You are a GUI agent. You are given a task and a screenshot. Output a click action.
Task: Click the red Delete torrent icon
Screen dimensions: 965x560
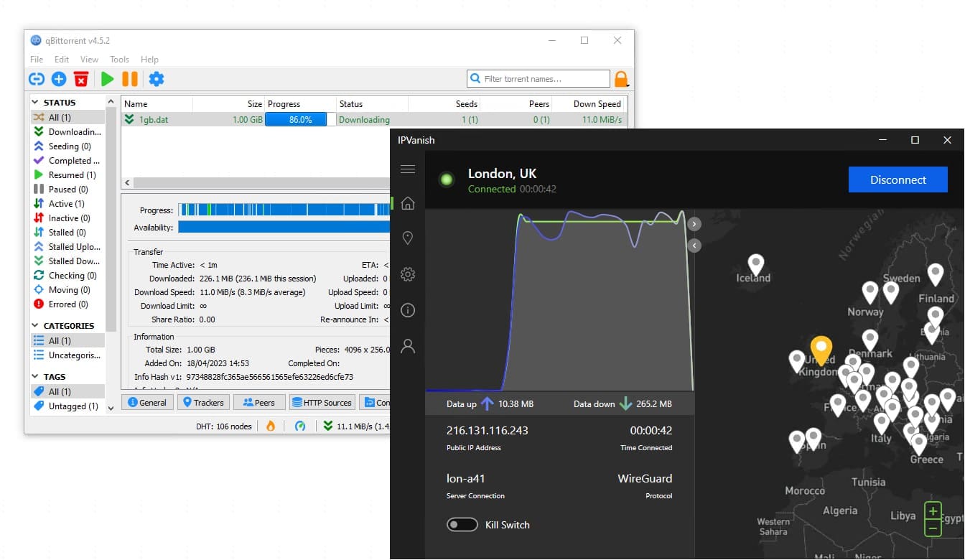click(81, 79)
